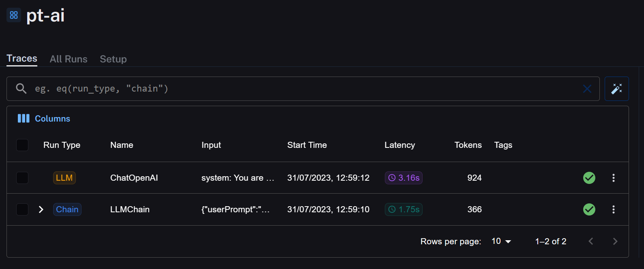Viewport: 644px width, 269px height.
Task: Open the Setup tab
Action: (113, 59)
